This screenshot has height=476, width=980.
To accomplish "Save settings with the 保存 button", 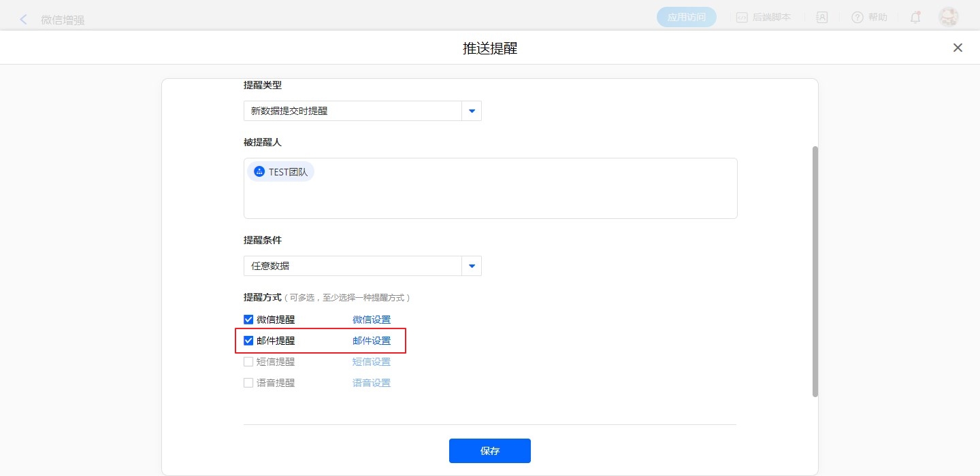I will point(489,451).
